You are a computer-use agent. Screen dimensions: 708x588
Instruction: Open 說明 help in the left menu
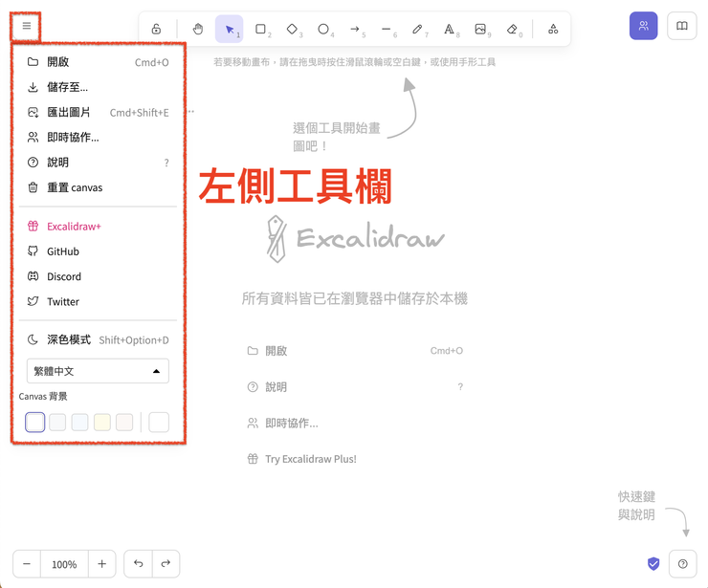tap(98, 163)
